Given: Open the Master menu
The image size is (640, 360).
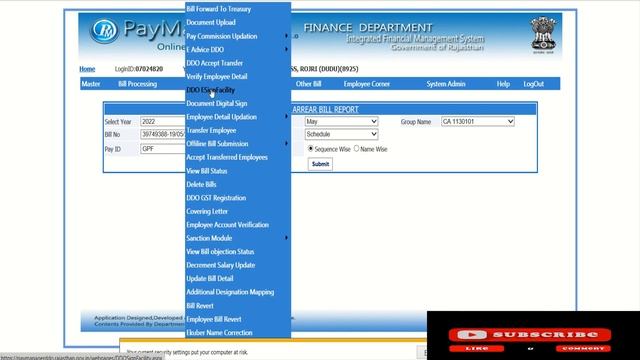Looking at the screenshot, I should (x=91, y=84).
